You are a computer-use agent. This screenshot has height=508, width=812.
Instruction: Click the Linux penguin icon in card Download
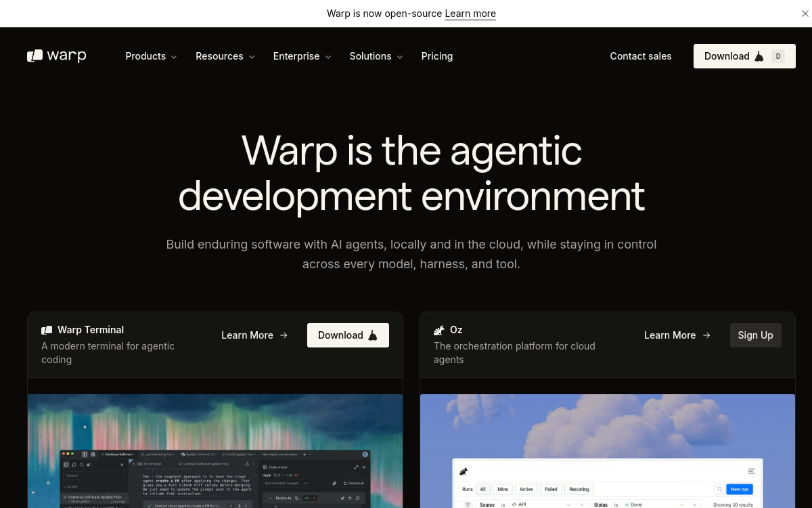click(x=372, y=335)
